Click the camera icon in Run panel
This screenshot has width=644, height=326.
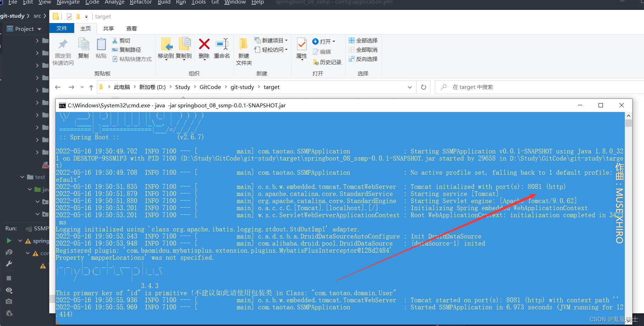(x=9, y=302)
